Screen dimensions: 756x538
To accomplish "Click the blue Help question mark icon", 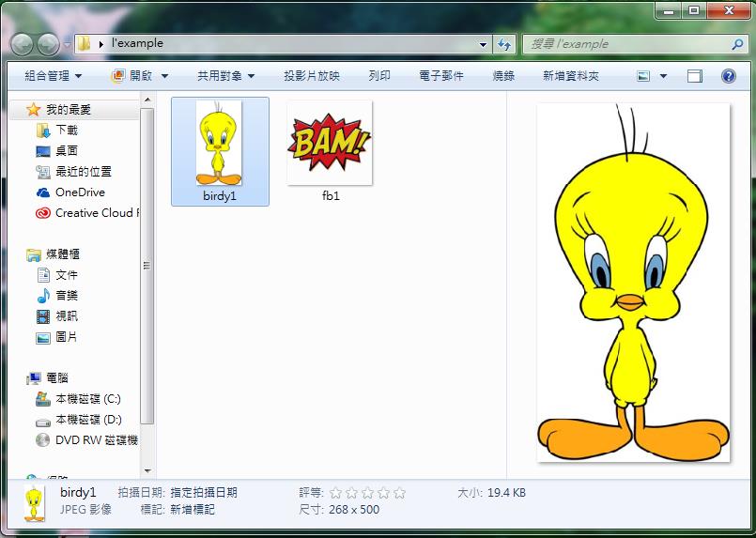I will (x=729, y=76).
